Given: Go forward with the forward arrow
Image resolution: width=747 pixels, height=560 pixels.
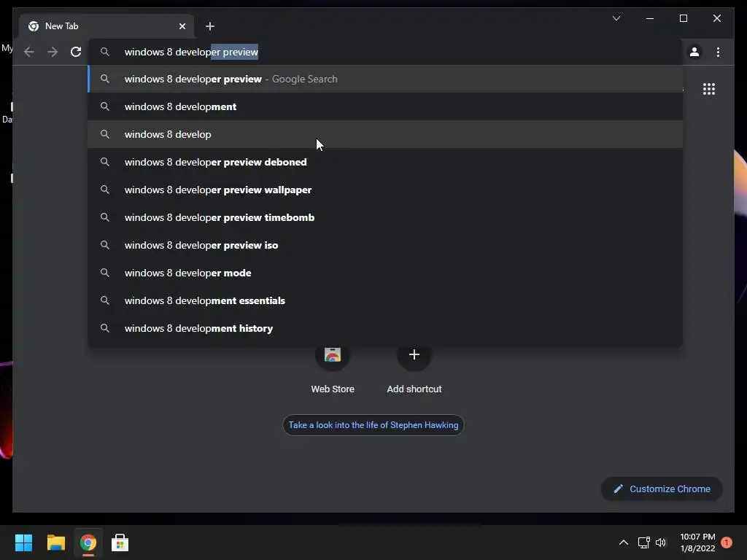Looking at the screenshot, I should (53, 52).
